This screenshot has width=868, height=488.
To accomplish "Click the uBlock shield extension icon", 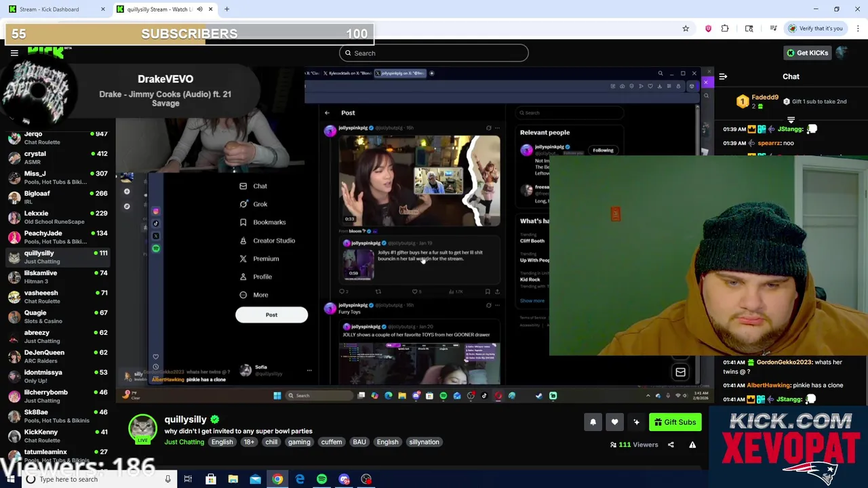I will coord(708,28).
